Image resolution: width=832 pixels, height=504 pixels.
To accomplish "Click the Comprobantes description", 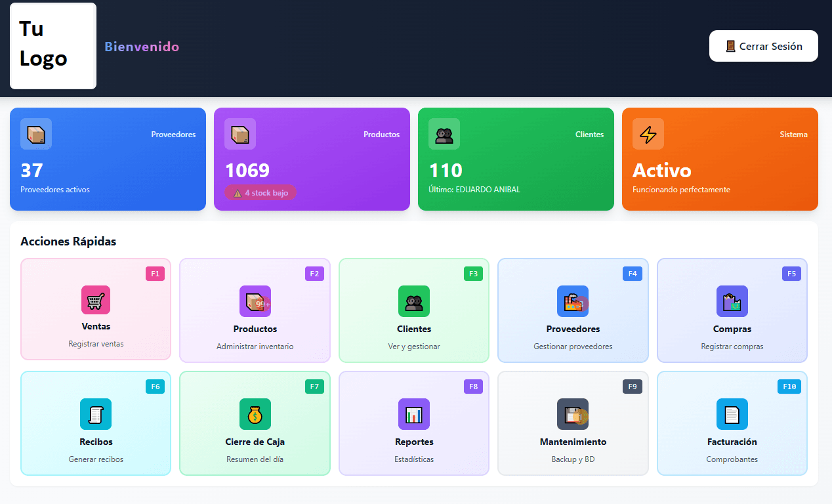I will [x=732, y=459].
